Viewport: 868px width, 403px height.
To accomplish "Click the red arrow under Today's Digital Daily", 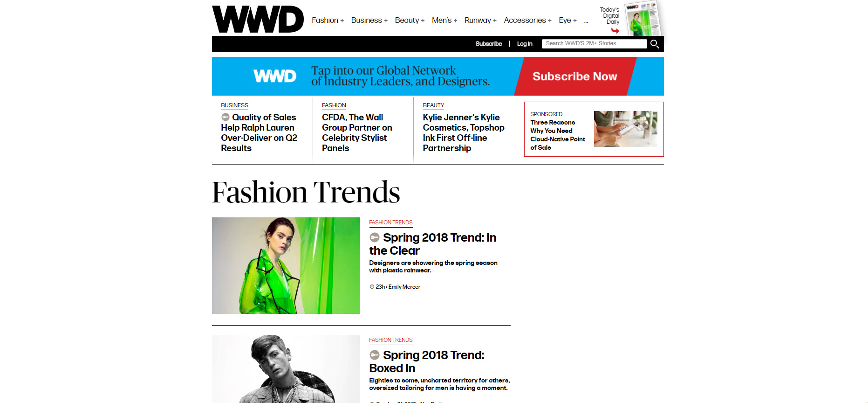I will (615, 30).
